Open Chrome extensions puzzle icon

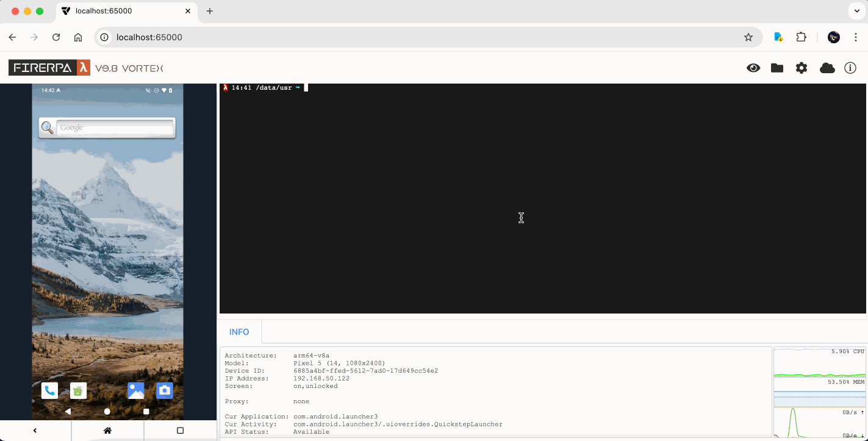pos(802,37)
